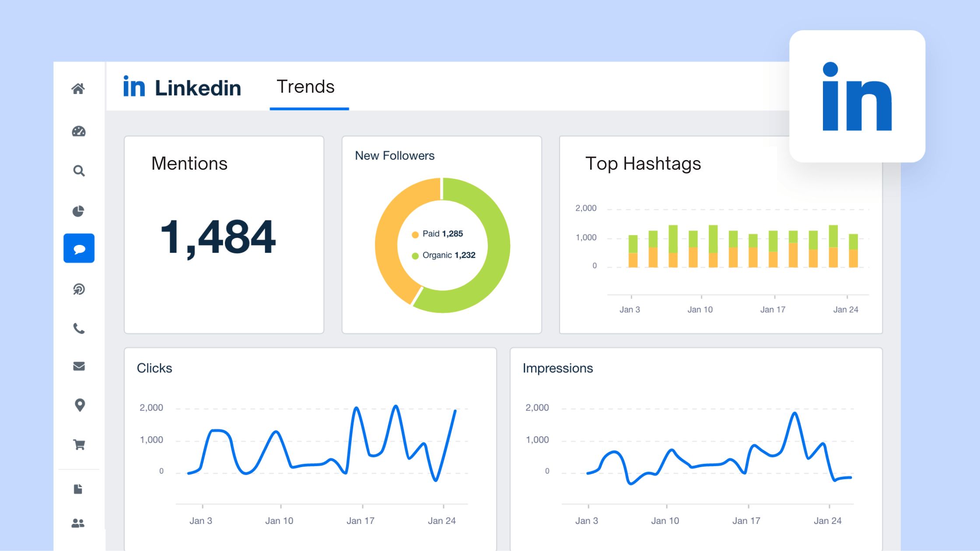Click the shopping cart icon
This screenshot has height=551, width=980.
79,445
